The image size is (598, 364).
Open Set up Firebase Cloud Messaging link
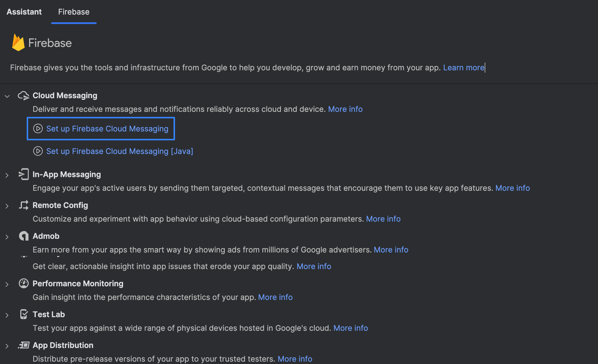click(107, 129)
